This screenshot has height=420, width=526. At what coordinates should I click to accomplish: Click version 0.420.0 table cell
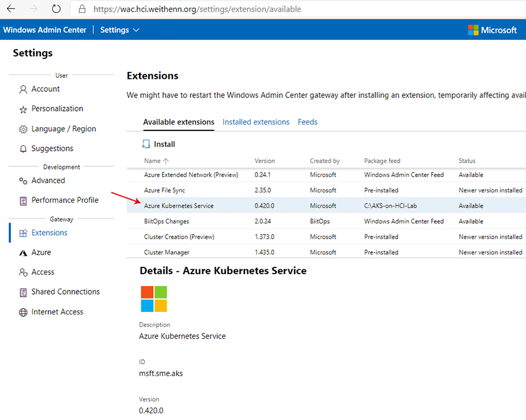coord(264,205)
